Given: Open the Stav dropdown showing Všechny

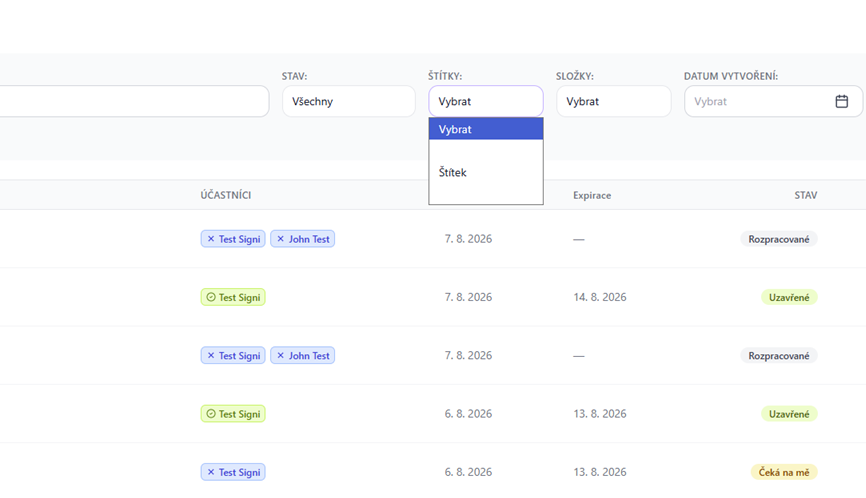Looking at the screenshot, I should pyautogui.click(x=348, y=101).
